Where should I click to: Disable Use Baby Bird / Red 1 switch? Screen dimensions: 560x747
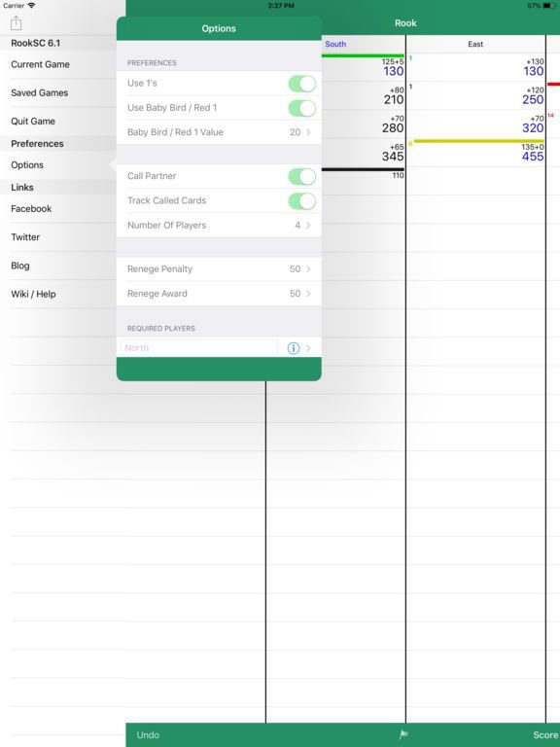point(302,108)
